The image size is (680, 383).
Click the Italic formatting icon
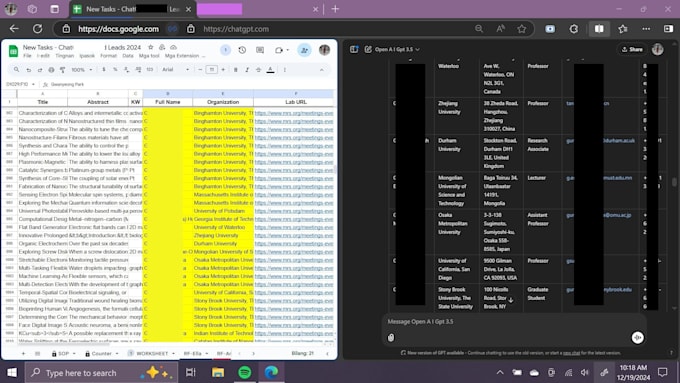(x=247, y=69)
